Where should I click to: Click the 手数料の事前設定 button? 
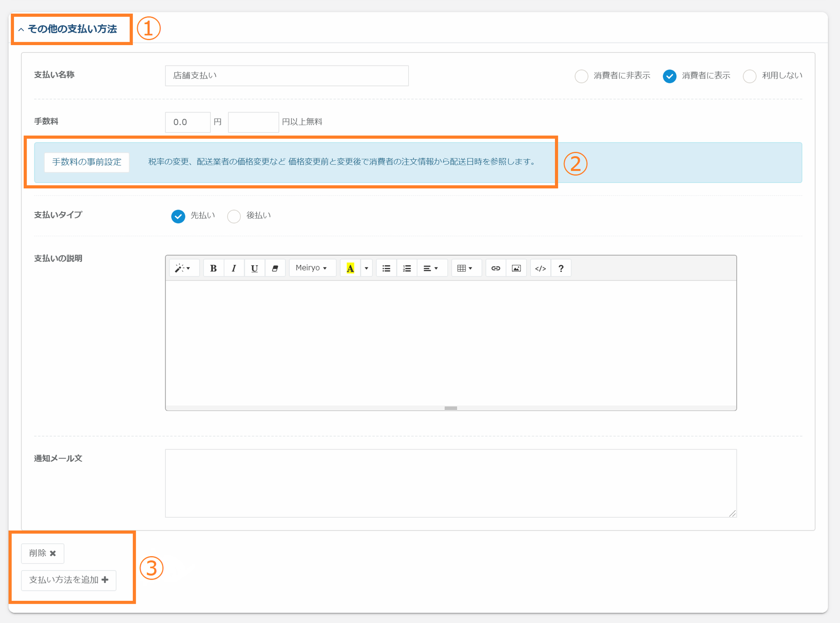click(87, 162)
